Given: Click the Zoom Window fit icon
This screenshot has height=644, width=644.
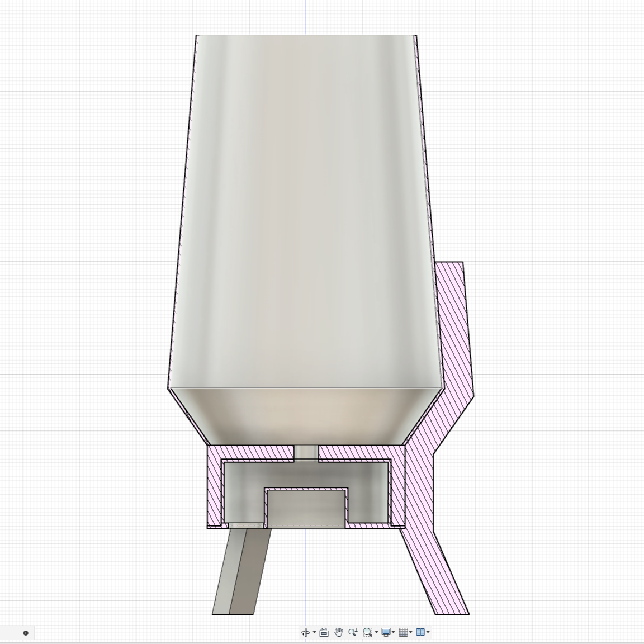Looking at the screenshot, I should click(368, 632).
